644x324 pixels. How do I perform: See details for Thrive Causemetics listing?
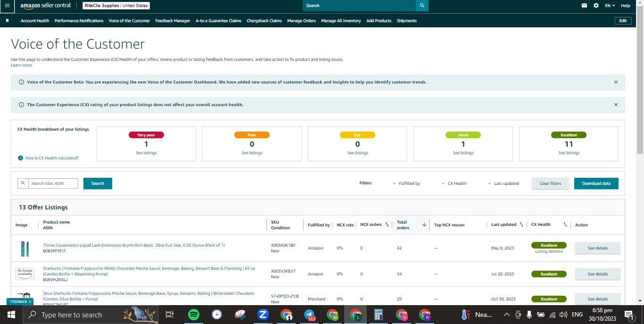pos(597,248)
